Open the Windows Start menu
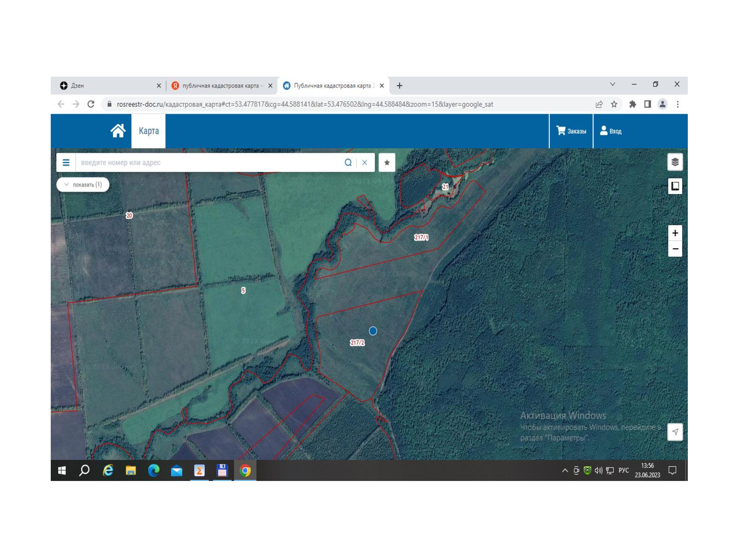The image size is (756, 535). pos(62,471)
